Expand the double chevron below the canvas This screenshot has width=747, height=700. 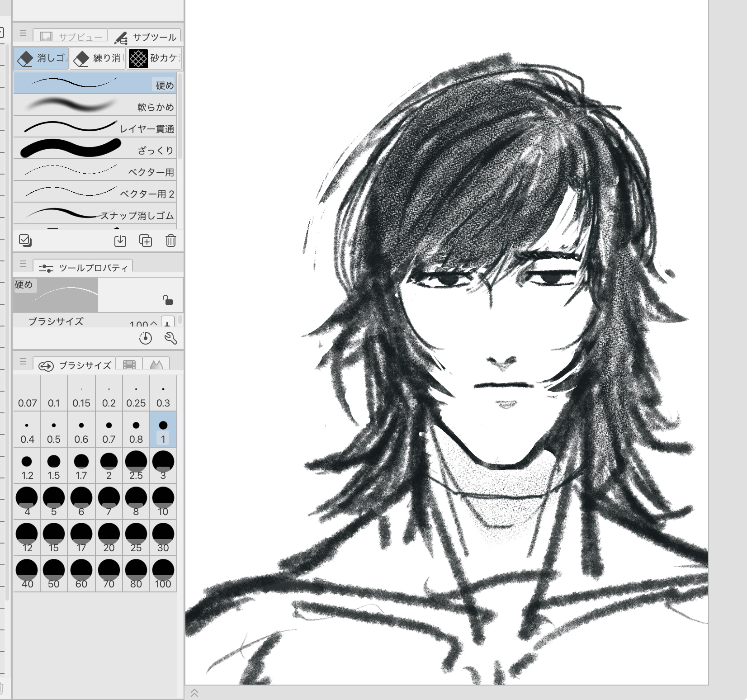click(194, 693)
